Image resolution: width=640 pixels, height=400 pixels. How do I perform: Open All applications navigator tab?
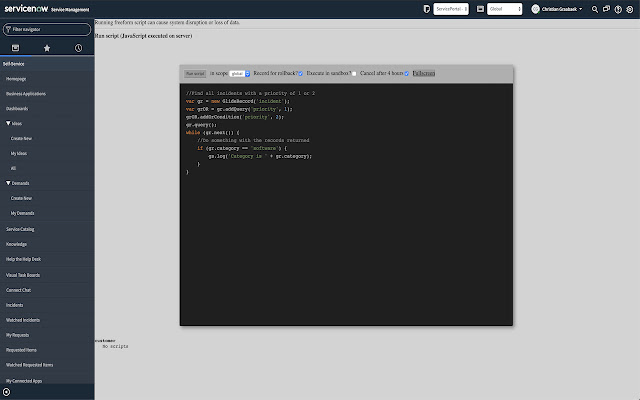tap(16, 48)
